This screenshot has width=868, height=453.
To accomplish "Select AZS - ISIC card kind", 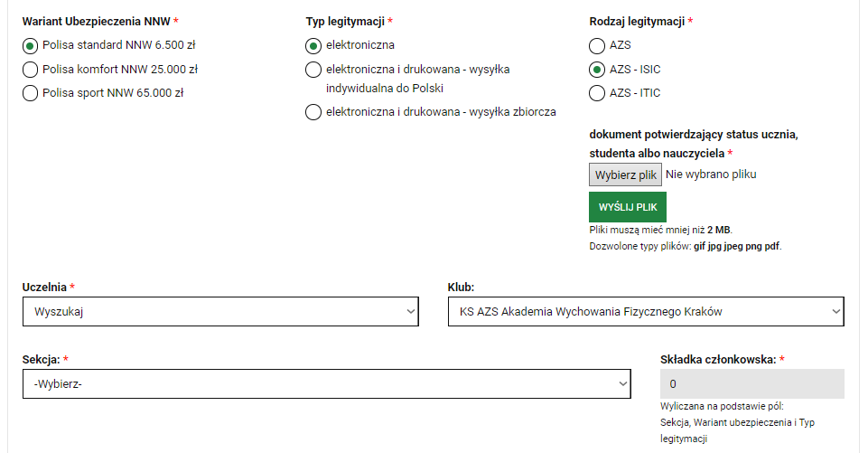I will pyautogui.click(x=597, y=70).
